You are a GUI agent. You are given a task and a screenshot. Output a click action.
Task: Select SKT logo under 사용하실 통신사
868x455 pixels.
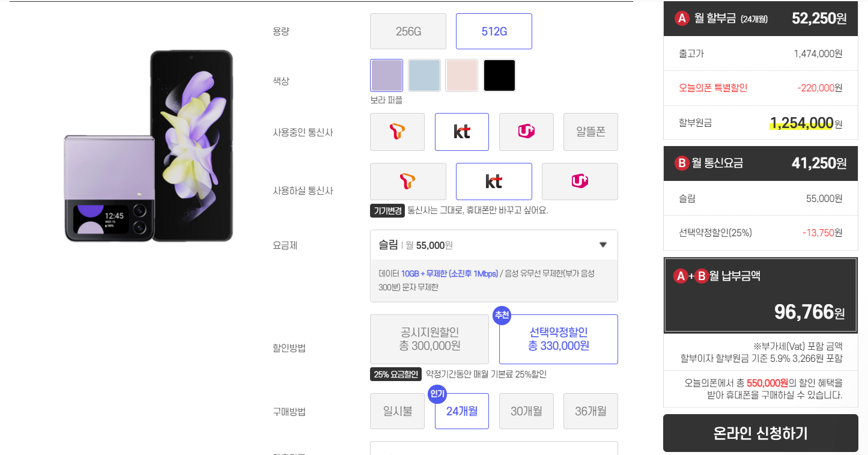click(x=408, y=182)
